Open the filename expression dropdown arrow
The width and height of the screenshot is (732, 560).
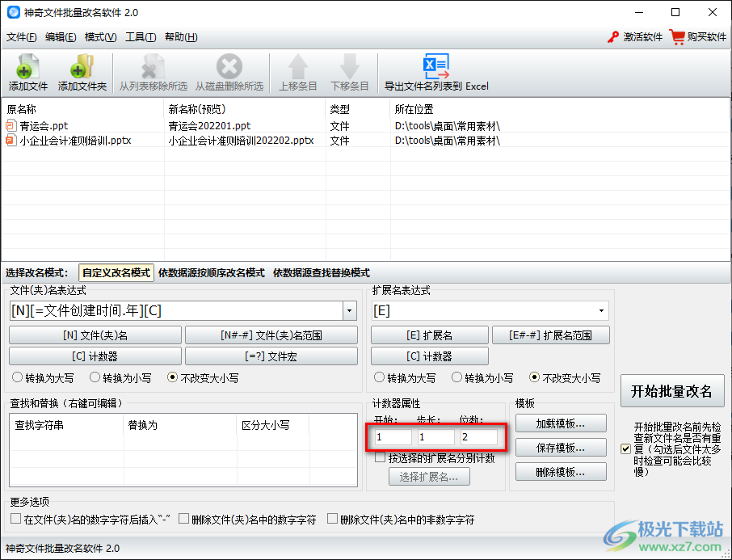click(350, 311)
